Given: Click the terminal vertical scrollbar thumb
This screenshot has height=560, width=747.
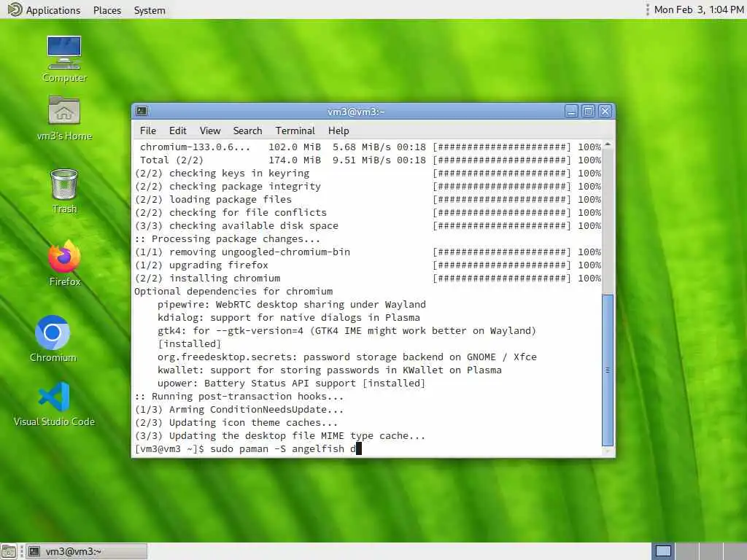Looking at the screenshot, I should click(x=608, y=370).
